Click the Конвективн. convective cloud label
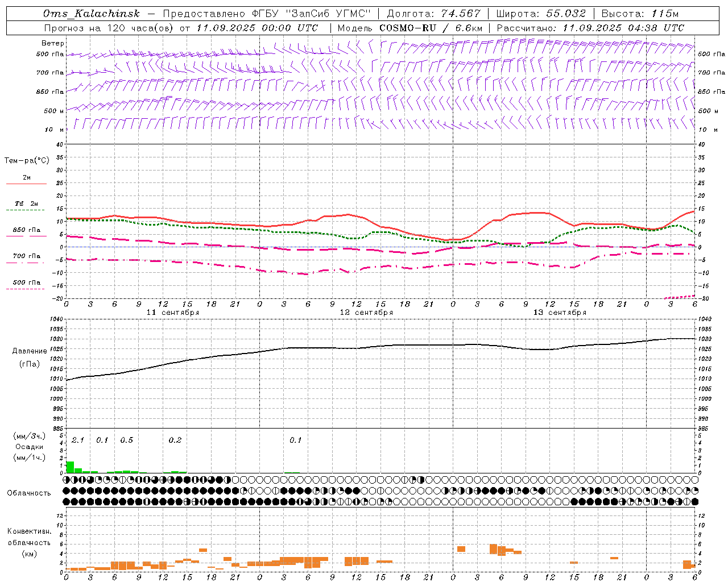This screenshot has width=728, height=582. pos(30,531)
